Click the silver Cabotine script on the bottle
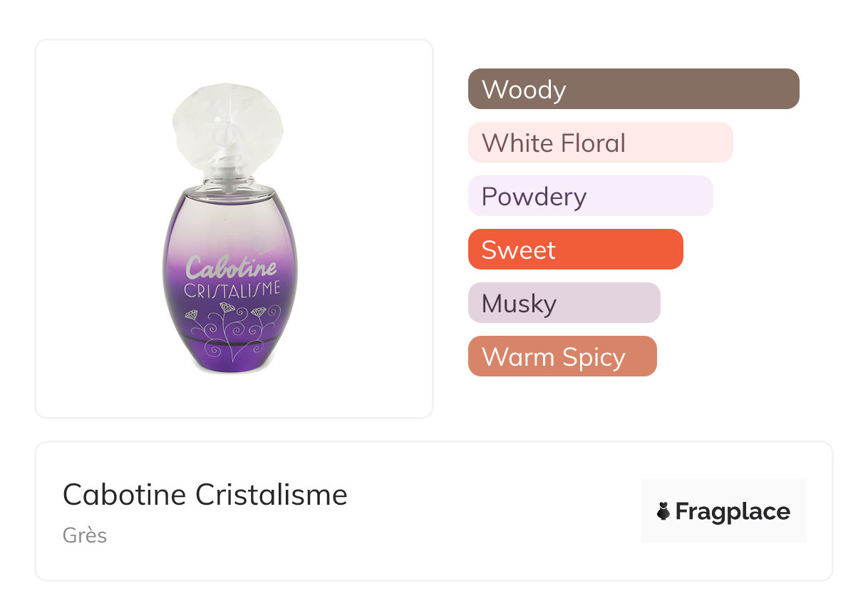This screenshot has height=616, width=868. point(231,267)
